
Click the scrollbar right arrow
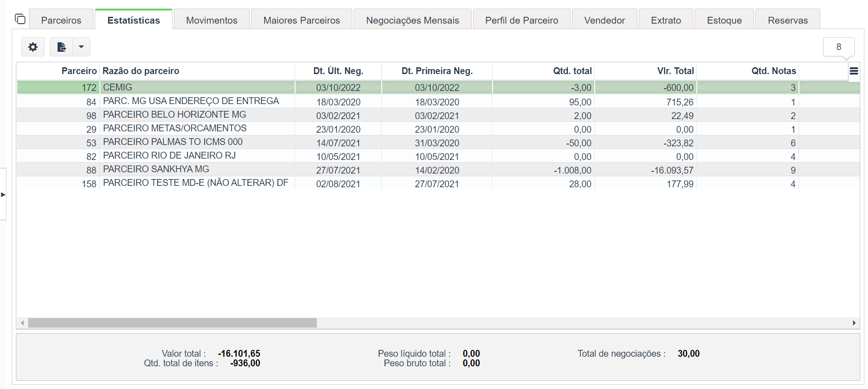[854, 323]
